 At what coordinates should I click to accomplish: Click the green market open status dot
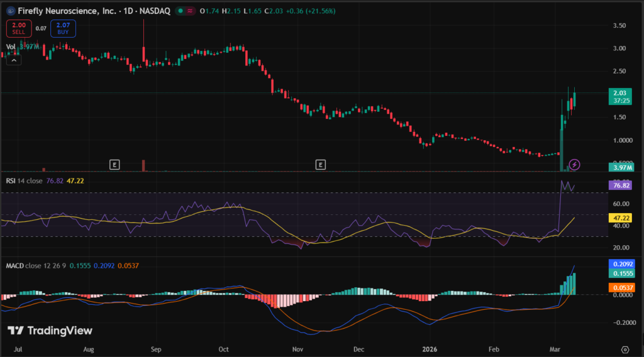click(x=181, y=11)
